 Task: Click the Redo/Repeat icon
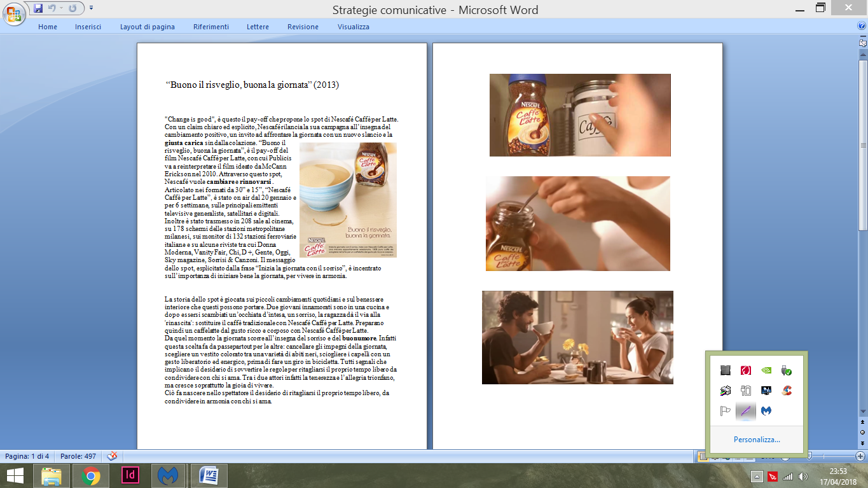[x=72, y=8]
